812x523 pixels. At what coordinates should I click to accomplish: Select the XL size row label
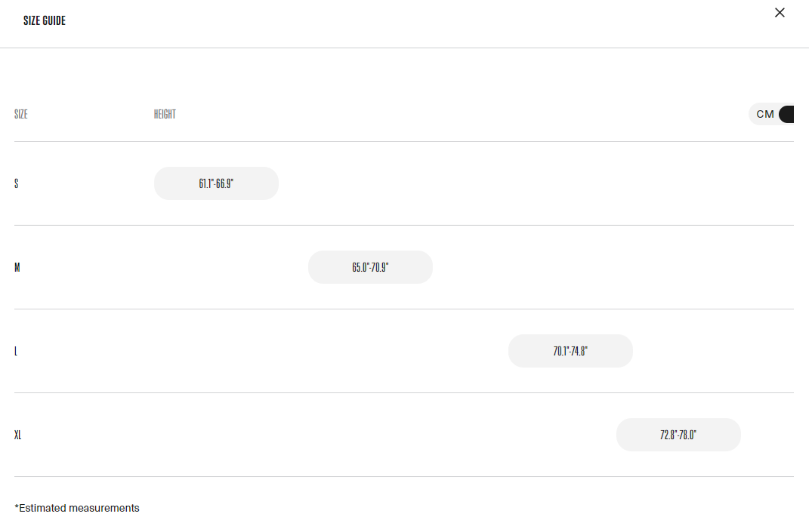coord(18,435)
